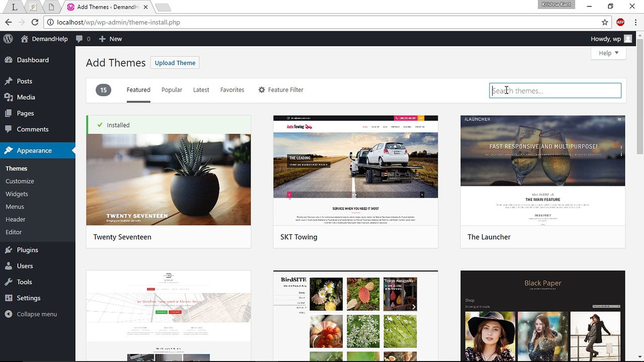Open the Howdy, wp account menu
The image size is (644, 362).
coord(611,39)
